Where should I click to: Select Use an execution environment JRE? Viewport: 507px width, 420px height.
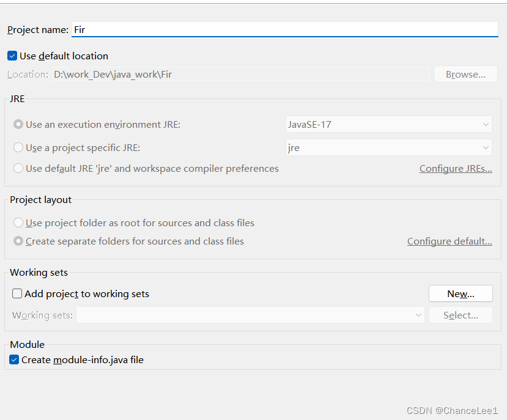pyautogui.click(x=18, y=125)
